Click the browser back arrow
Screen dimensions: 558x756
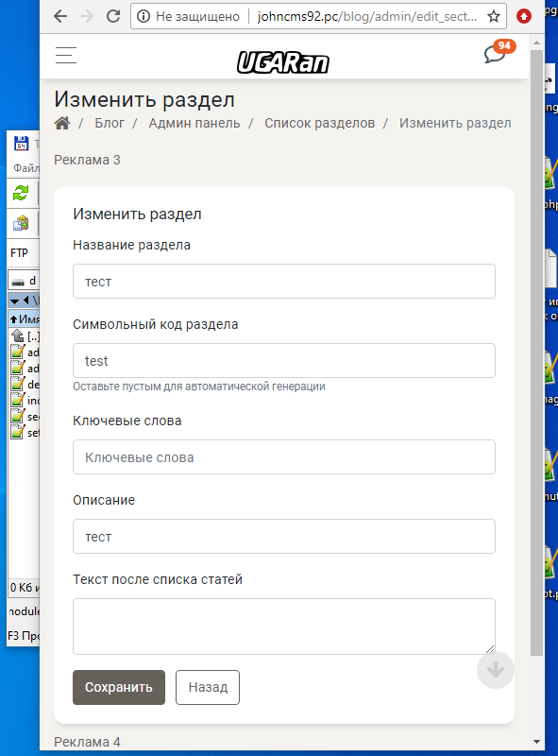[x=60, y=16]
